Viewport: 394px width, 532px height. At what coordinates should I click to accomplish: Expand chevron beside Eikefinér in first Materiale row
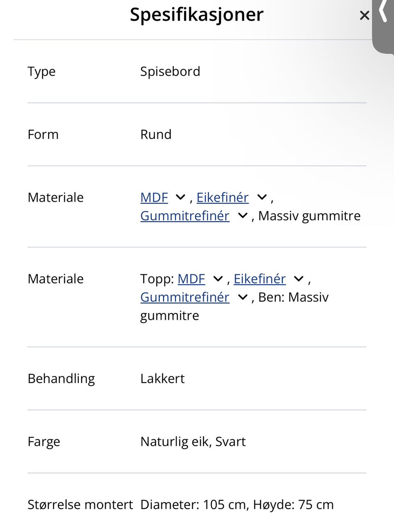click(262, 198)
